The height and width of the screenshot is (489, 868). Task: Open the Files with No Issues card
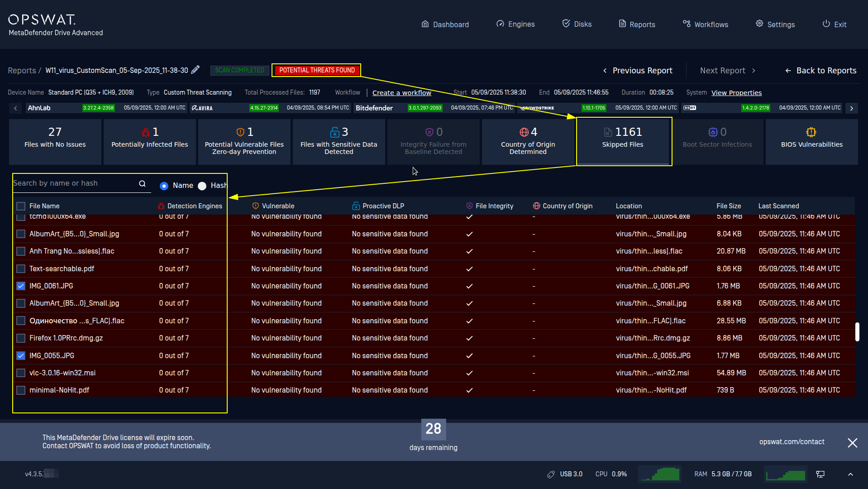(55, 142)
